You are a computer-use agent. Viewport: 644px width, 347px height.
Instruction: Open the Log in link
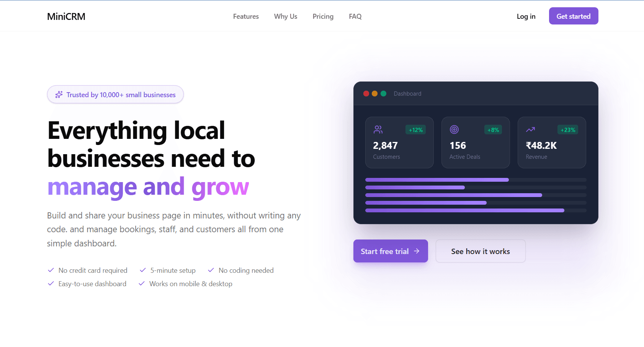point(526,16)
